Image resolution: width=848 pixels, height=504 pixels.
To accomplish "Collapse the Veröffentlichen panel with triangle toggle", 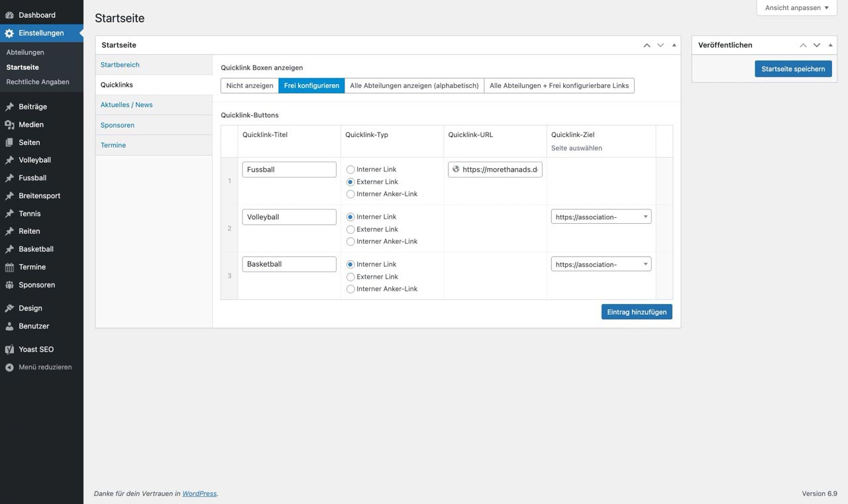I will [x=830, y=45].
